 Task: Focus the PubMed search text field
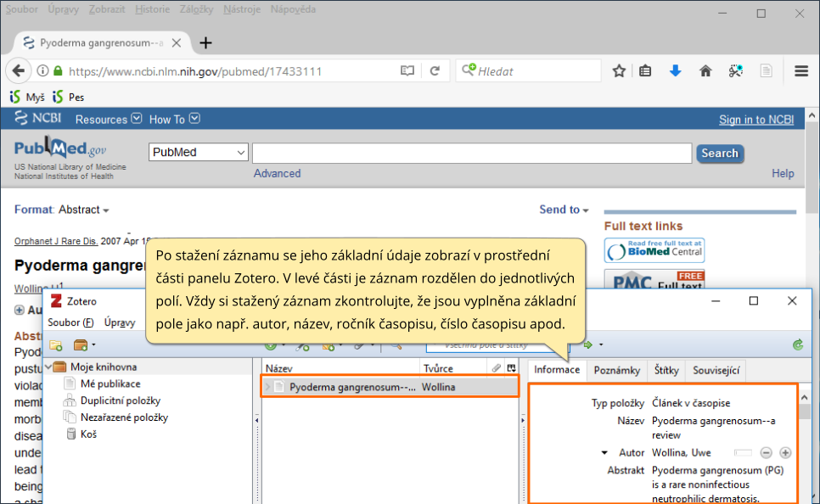(472, 154)
